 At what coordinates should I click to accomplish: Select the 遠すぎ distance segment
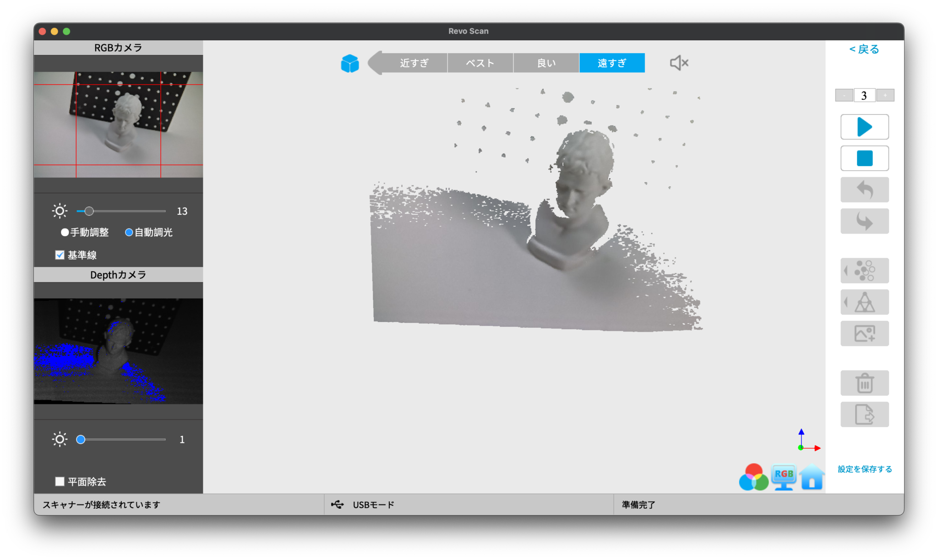[x=612, y=63]
